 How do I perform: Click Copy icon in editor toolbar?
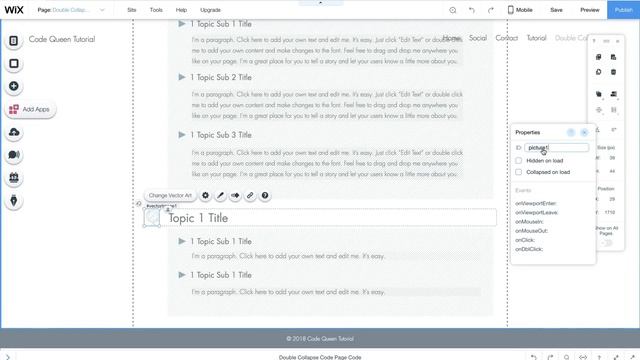pos(599,57)
